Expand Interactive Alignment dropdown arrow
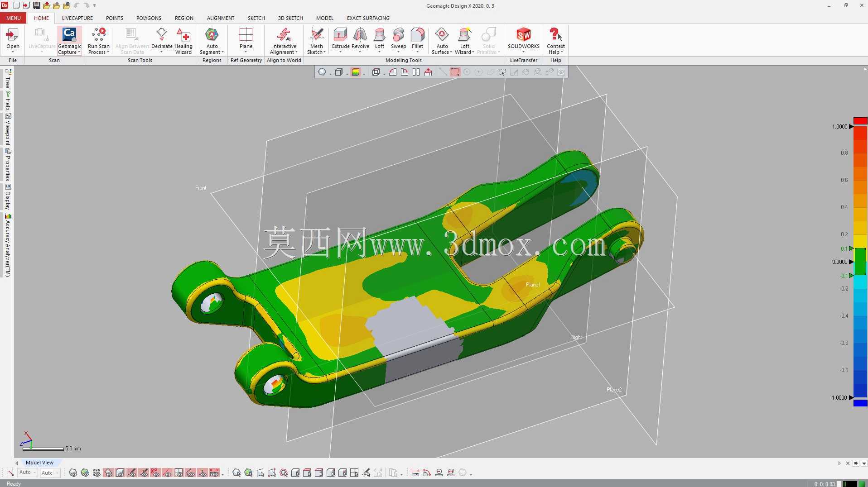 [x=296, y=53]
